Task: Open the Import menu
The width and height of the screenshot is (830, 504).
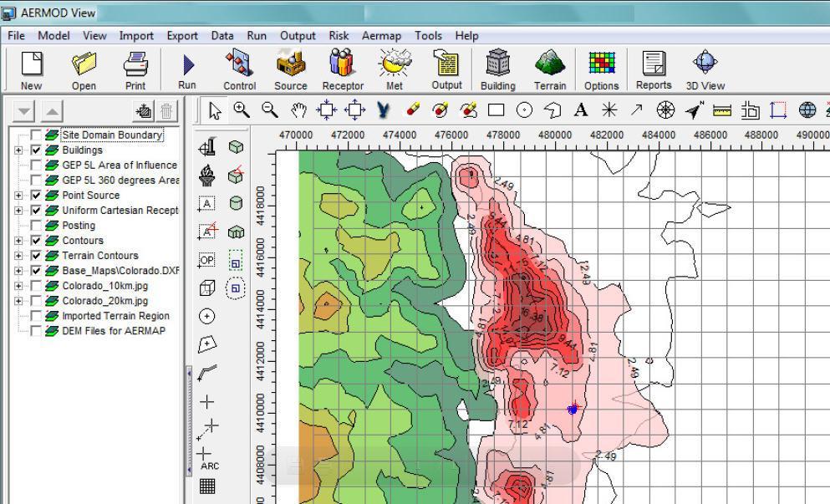Action: (x=136, y=35)
